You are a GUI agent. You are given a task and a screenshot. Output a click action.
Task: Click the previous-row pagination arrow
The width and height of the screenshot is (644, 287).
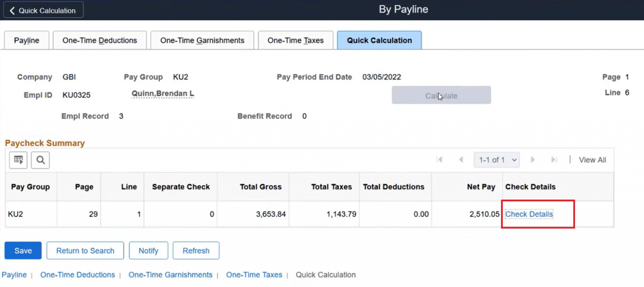[x=460, y=160]
